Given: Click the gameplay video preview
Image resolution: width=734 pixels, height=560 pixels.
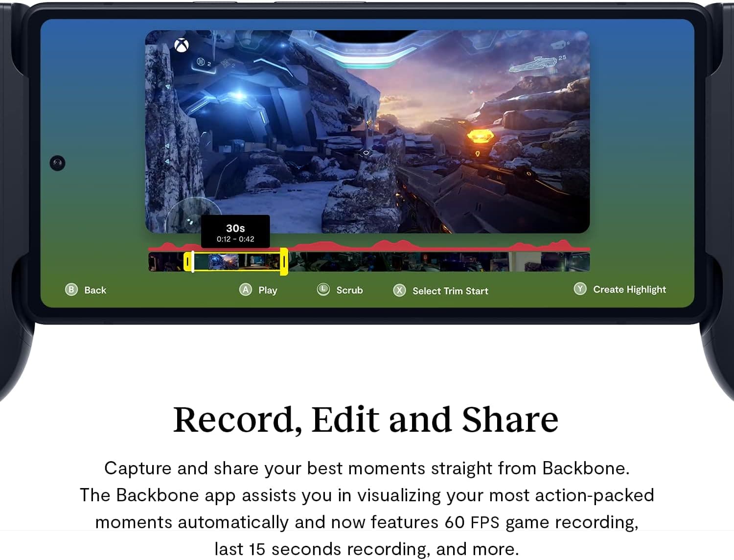Looking at the screenshot, I should [x=367, y=131].
